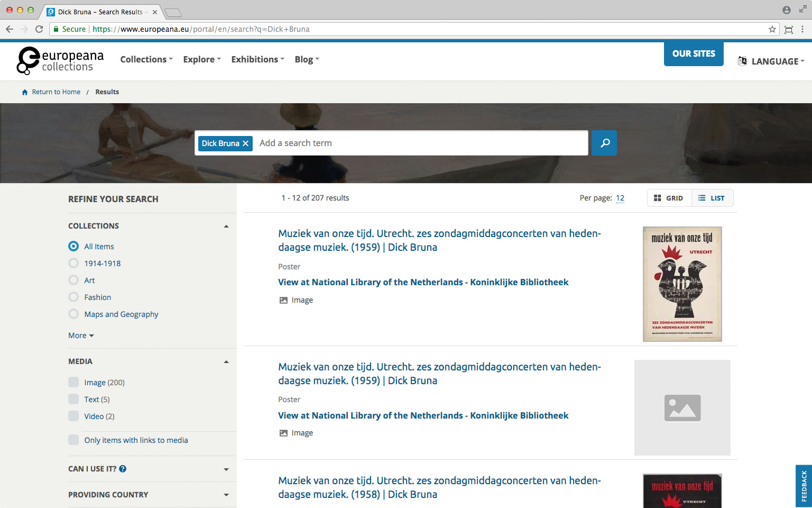This screenshot has width=812, height=508.
Task: Click the Results breadcrumb text
Action: (x=107, y=92)
